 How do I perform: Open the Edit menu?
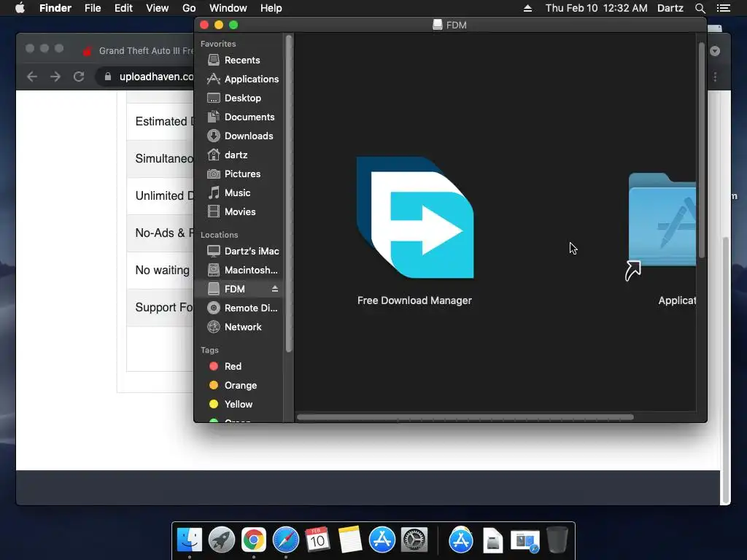[x=123, y=8]
